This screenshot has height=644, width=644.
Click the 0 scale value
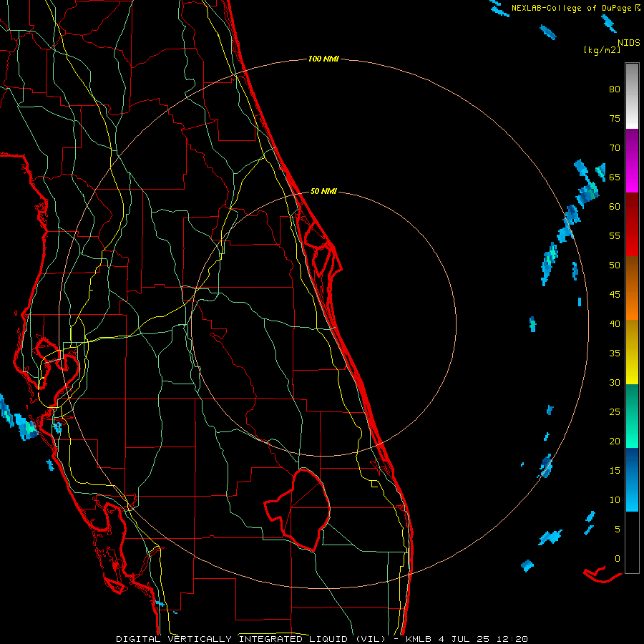coord(618,559)
